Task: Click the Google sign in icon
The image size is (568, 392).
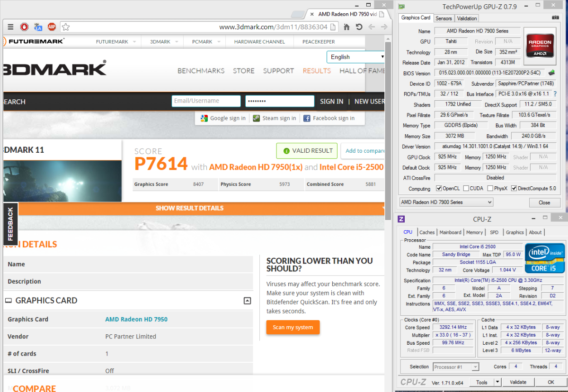Action: [204, 118]
